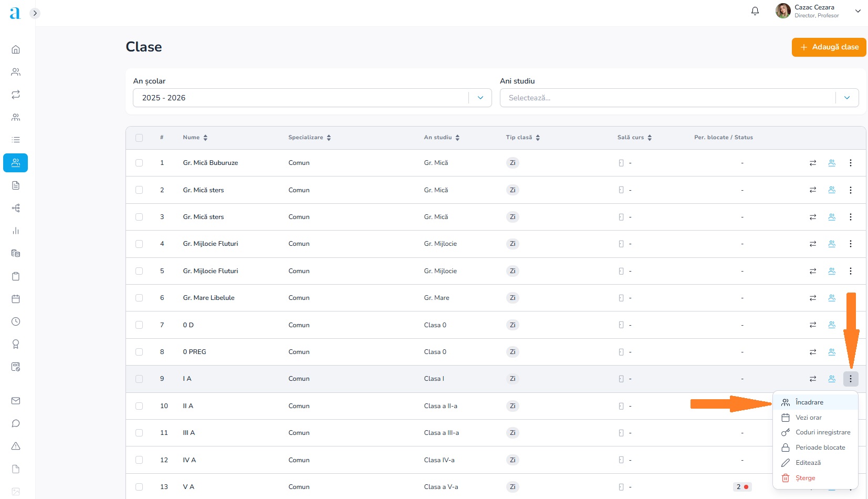Click the warning triangle icon in sidebar
Image resolution: width=868 pixels, height=499 pixels.
point(16,446)
